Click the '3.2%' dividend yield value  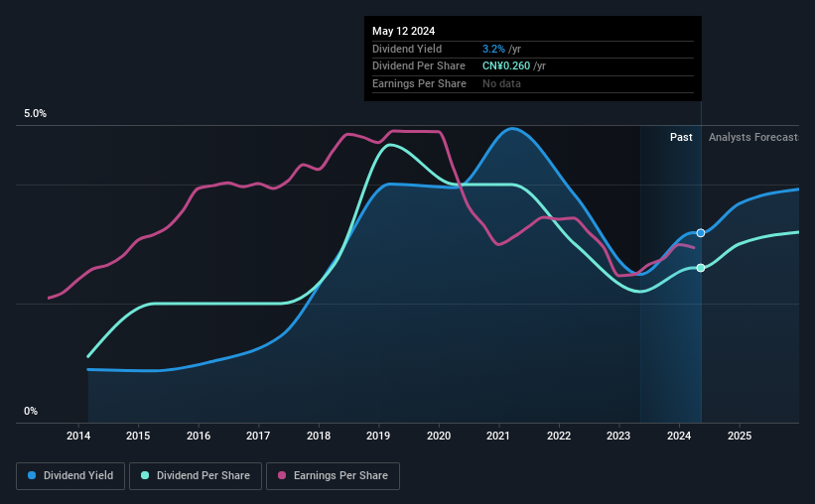[493, 49]
